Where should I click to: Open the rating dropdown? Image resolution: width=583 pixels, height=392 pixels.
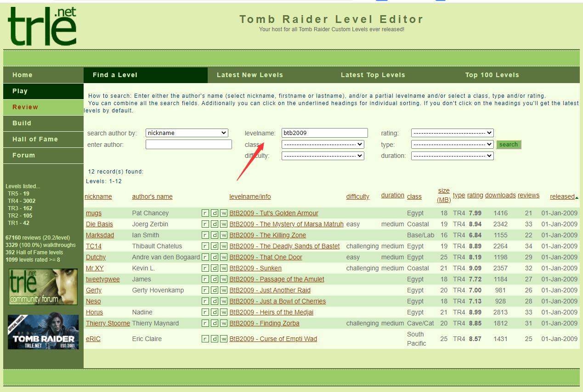point(453,133)
